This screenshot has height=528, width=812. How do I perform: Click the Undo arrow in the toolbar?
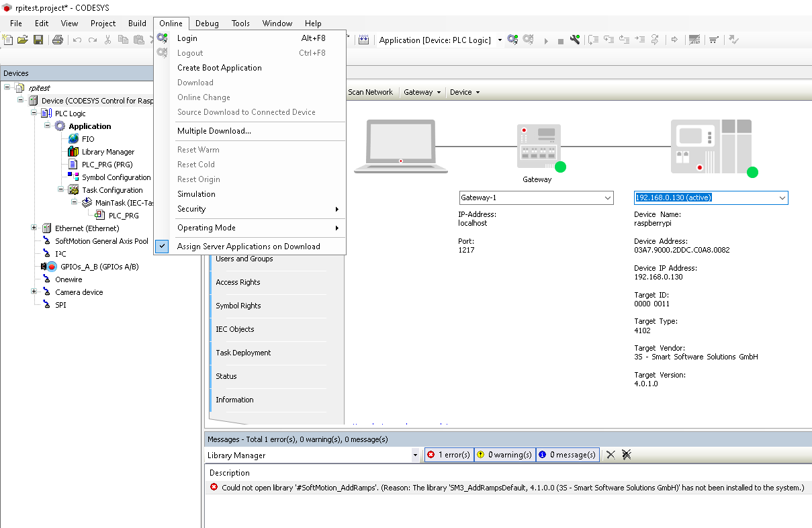click(x=77, y=40)
